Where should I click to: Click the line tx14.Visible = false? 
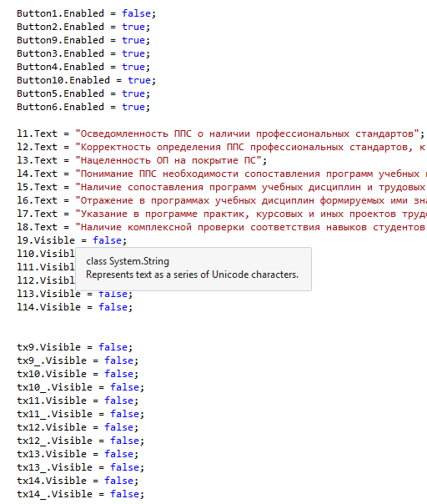point(78,481)
